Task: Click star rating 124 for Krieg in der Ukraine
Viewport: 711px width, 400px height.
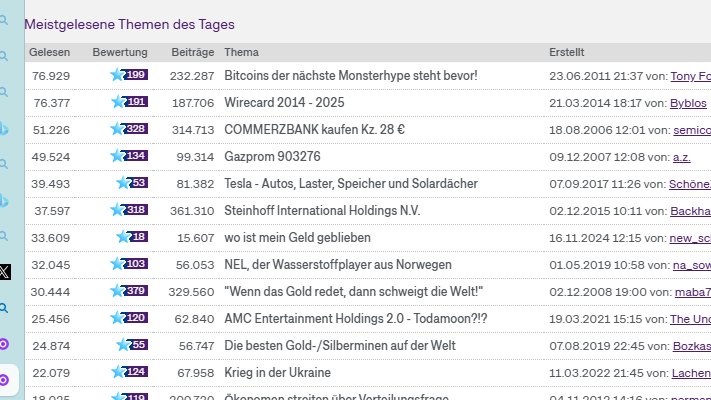Action: (130, 372)
